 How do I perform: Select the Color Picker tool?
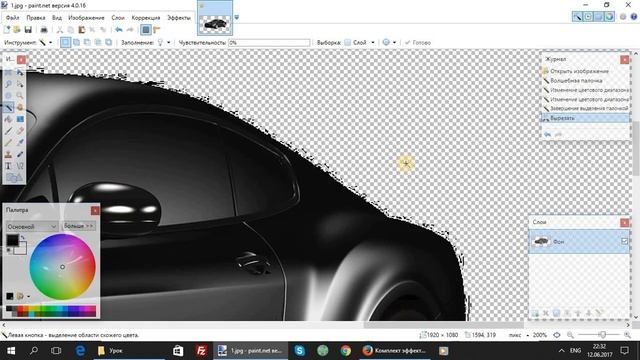(x=20, y=142)
